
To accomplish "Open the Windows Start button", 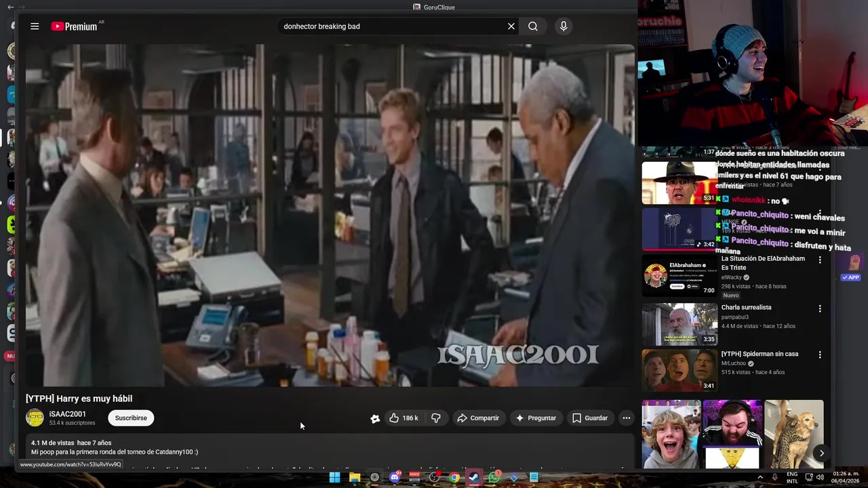I will point(334,477).
